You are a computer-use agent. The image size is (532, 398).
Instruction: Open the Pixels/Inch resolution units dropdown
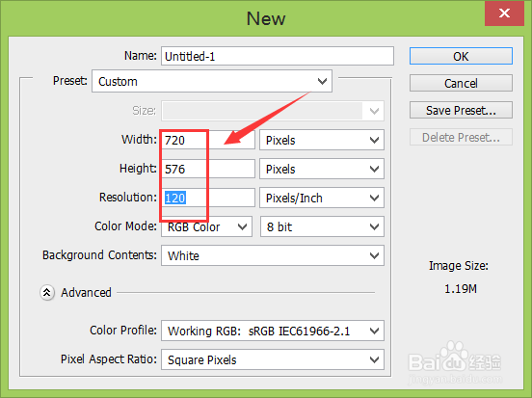point(322,198)
